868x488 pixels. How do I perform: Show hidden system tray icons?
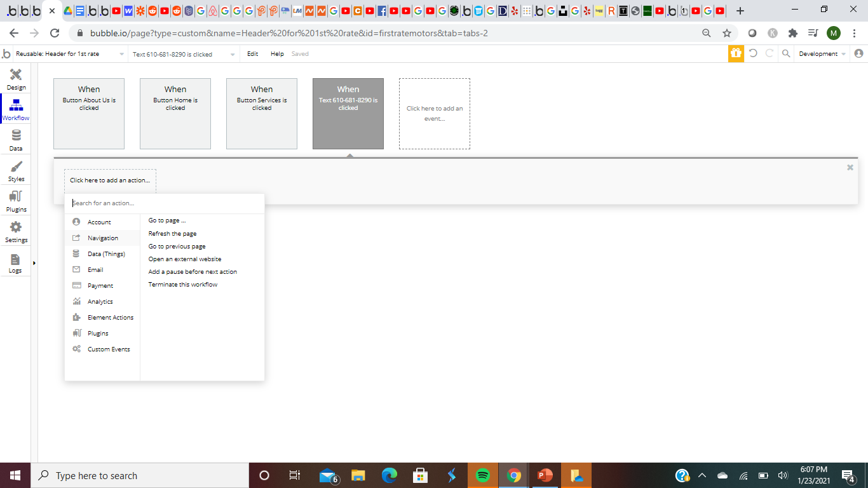point(702,475)
